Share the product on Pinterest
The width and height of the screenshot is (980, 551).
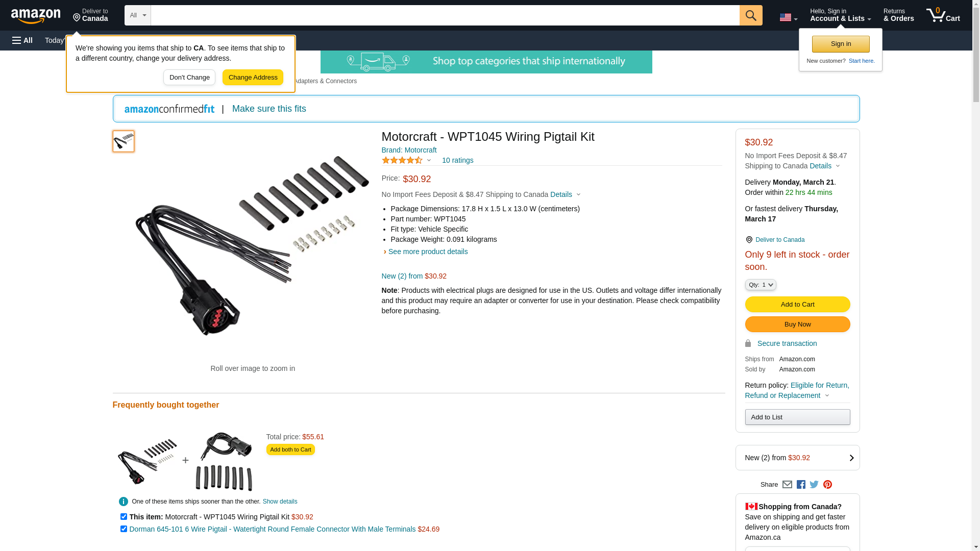[x=827, y=485]
